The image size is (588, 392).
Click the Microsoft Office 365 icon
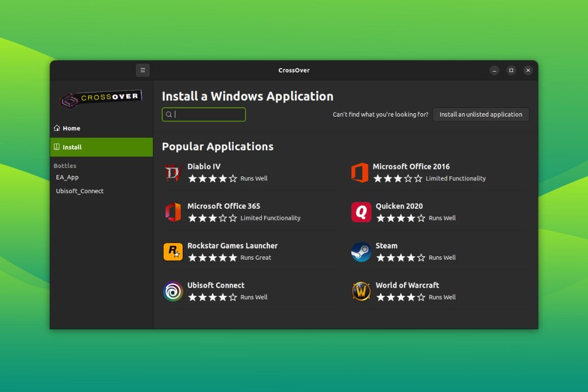tap(172, 212)
